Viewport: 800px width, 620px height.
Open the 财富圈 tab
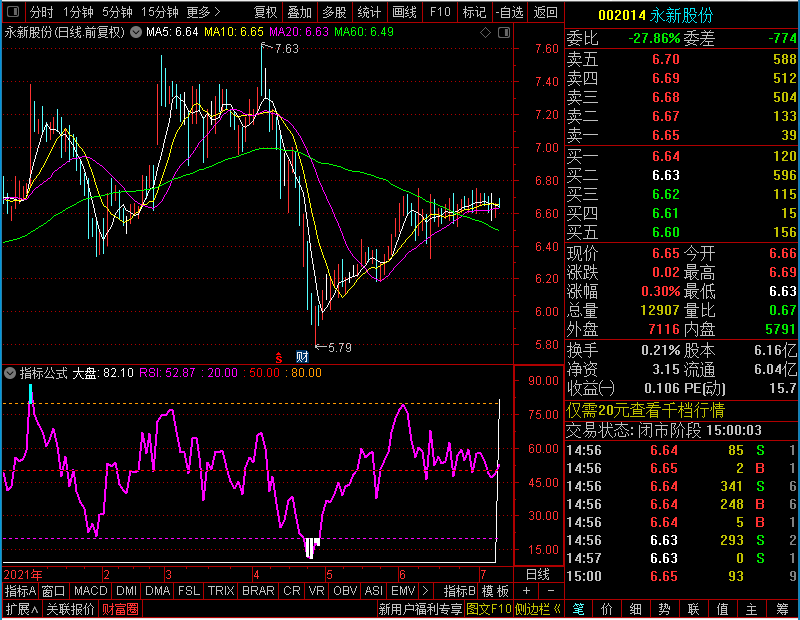(120, 609)
